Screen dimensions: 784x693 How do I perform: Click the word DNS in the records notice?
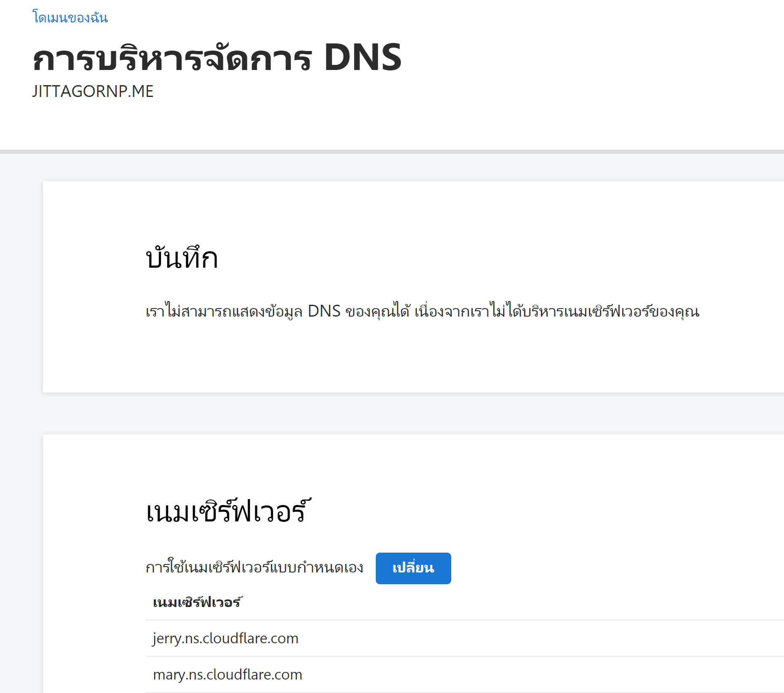point(324,312)
